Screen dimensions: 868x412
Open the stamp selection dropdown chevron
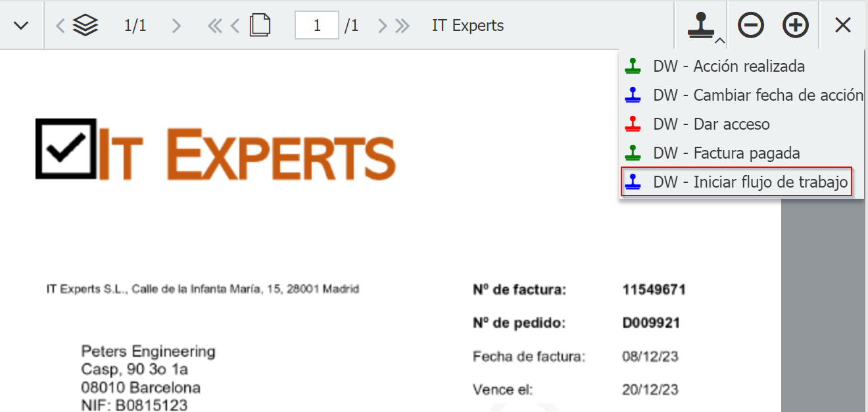pyautogui.click(x=719, y=41)
